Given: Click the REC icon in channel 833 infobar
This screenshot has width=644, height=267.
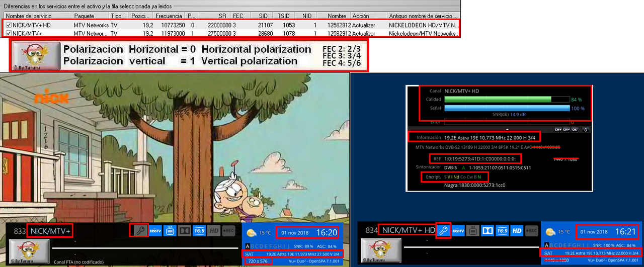Looking at the screenshot, I should click(228, 231).
